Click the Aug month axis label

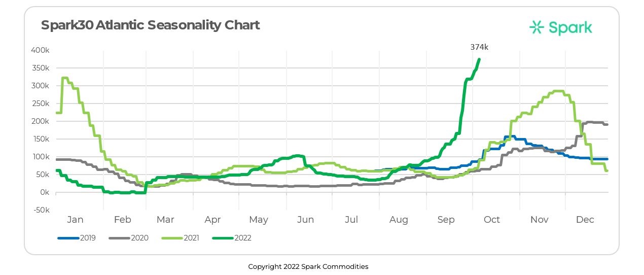click(399, 220)
